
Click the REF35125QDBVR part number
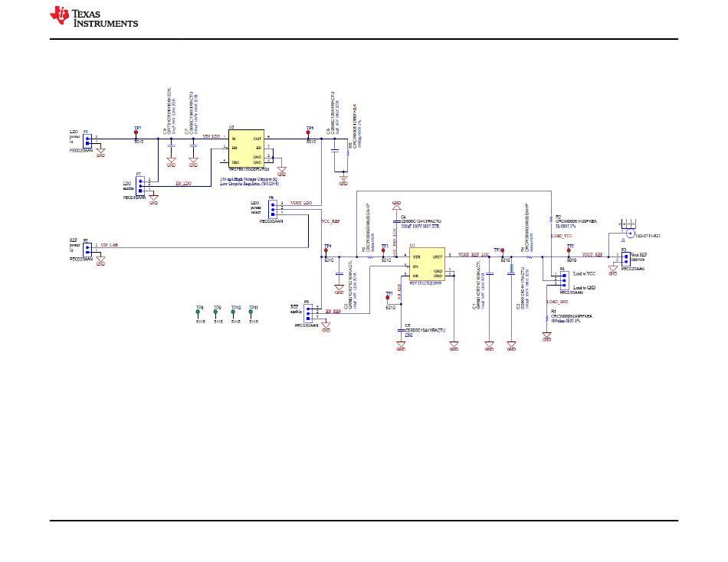coord(425,283)
